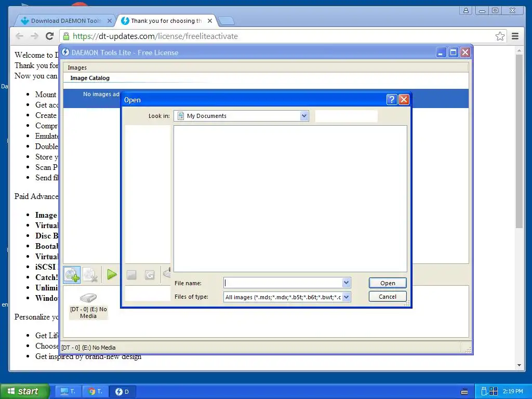Screen dimensions: 532x399
Task: Click the scrollbar up arrow in browser
Action: pos(519,50)
